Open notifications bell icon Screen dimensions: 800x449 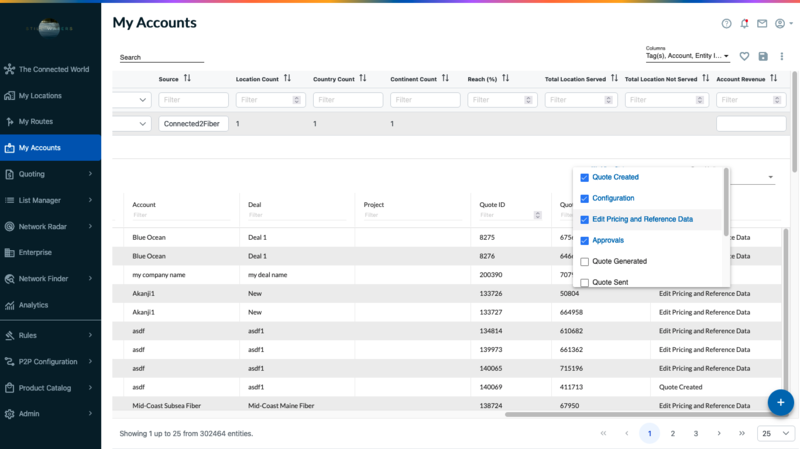744,23
